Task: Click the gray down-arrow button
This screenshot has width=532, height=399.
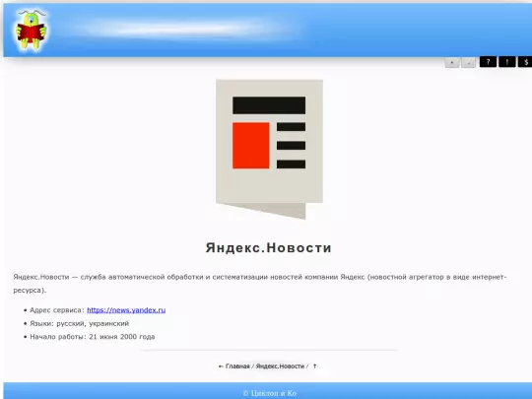Action: (469, 62)
